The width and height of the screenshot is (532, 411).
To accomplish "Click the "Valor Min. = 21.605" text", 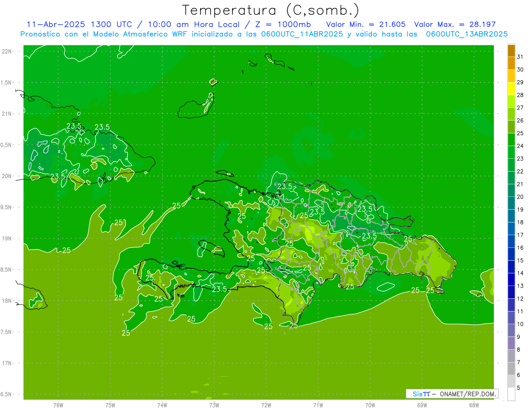I will (x=366, y=24).
